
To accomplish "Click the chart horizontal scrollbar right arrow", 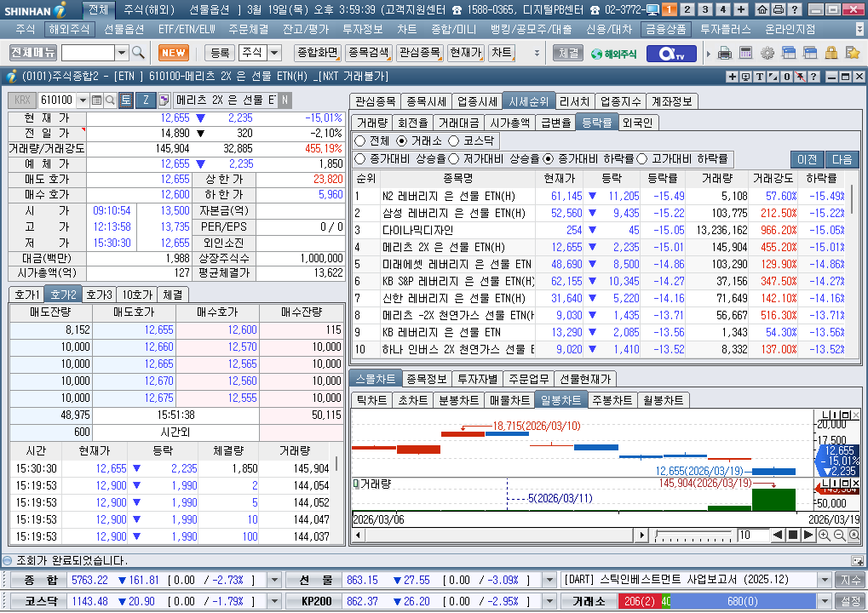I will (x=641, y=535).
